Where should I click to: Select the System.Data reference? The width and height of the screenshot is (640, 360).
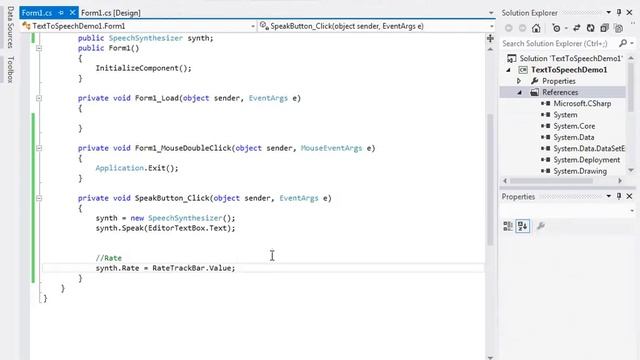pyautogui.click(x=573, y=137)
